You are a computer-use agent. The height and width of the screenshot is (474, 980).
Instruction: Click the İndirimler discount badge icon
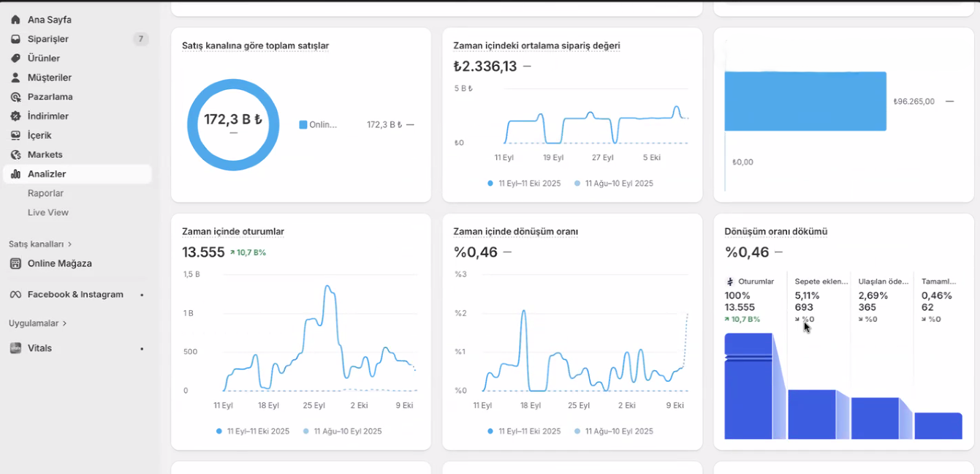[x=15, y=116]
